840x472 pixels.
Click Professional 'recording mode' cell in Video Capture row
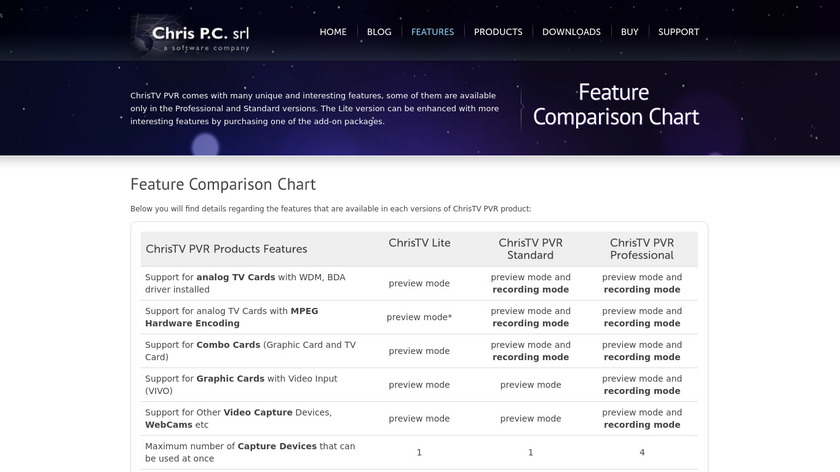click(x=642, y=418)
